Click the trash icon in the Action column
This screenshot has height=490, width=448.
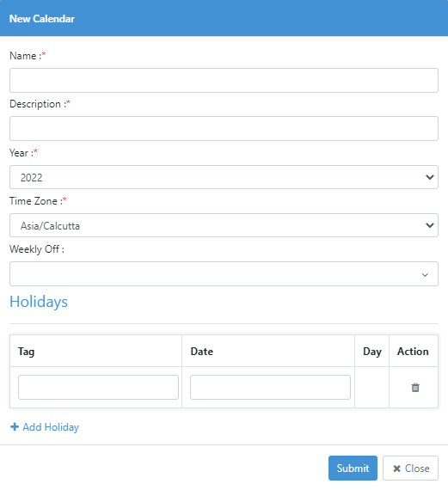pos(415,388)
